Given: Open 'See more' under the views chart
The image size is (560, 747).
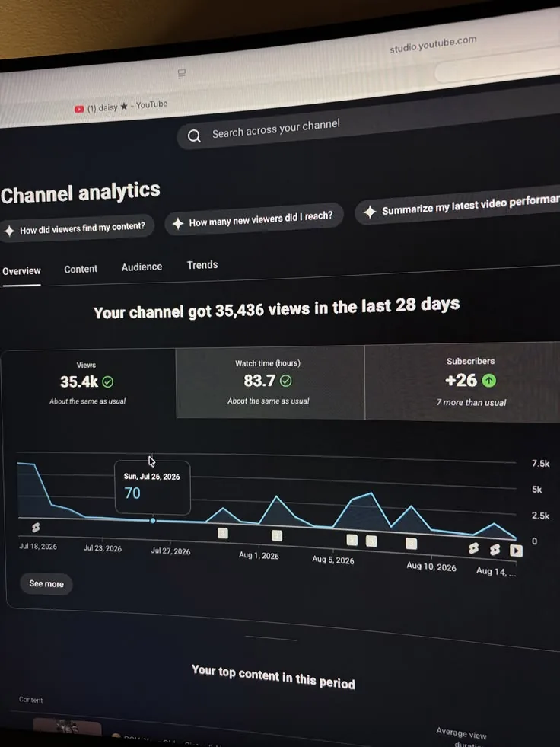Looking at the screenshot, I should [x=46, y=583].
